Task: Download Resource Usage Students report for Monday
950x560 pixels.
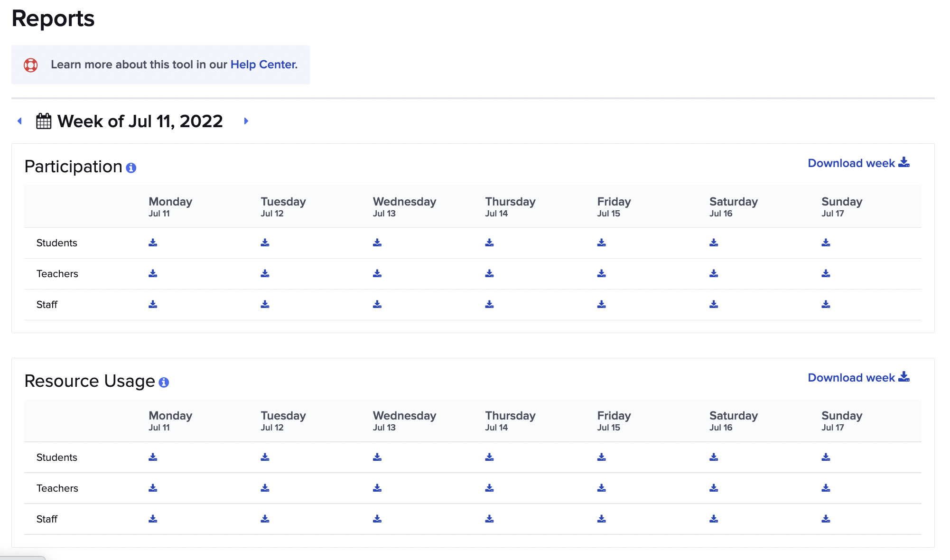Action: pyautogui.click(x=153, y=457)
